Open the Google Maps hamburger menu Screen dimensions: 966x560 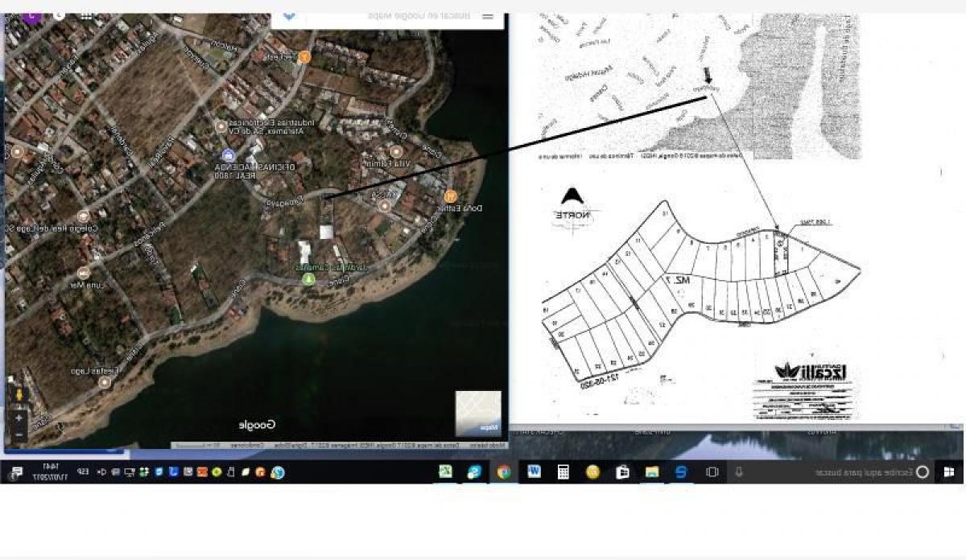[x=487, y=16]
